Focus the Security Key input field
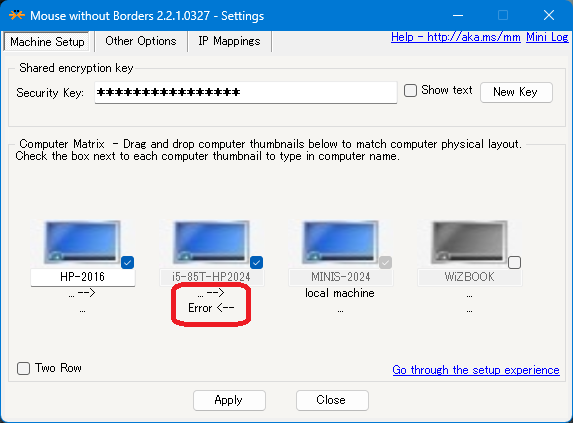Screen dimensions: 573x423 [x=246, y=92]
